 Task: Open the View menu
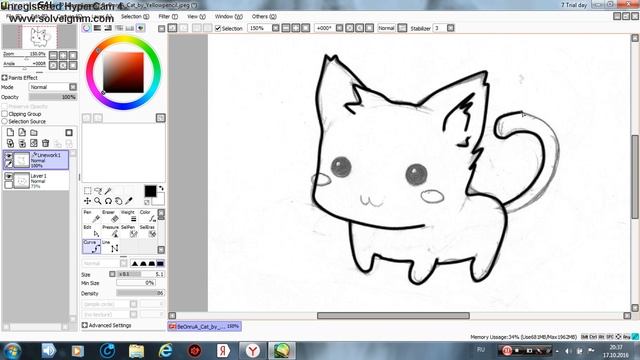click(x=196, y=16)
